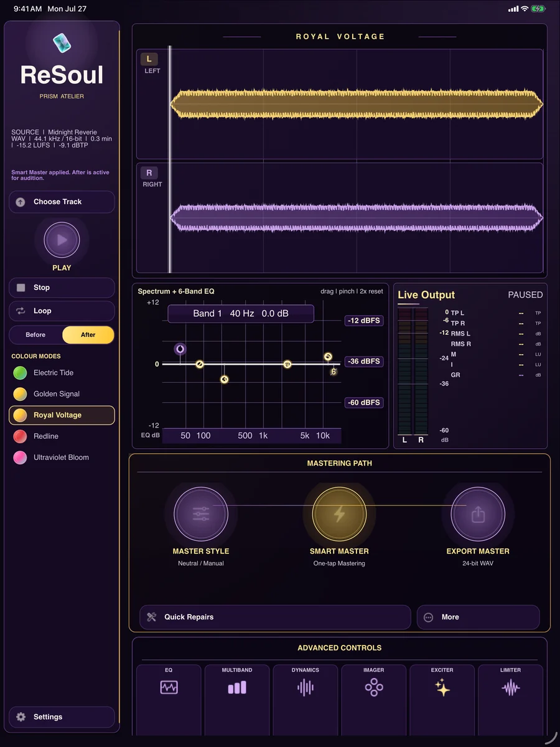The height and width of the screenshot is (747, 560).
Task: Tap the Smart Master lightning icon
Action: point(339,514)
